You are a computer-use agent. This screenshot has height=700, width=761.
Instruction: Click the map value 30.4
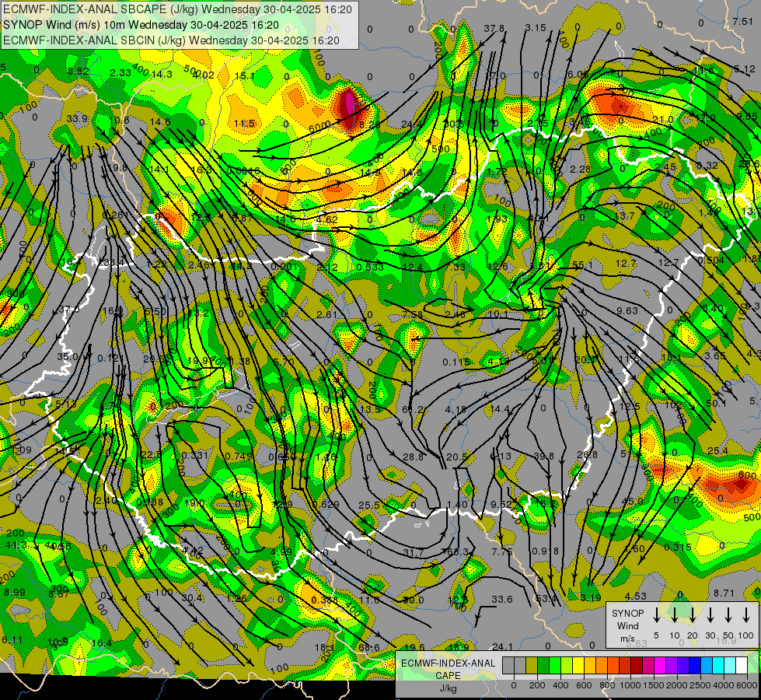point(192,598)
